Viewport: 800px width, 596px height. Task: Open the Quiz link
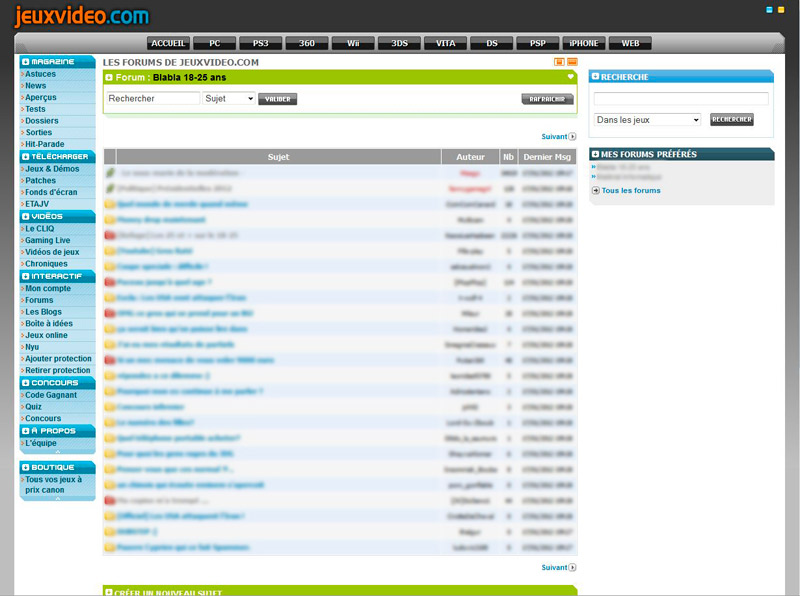(34, 407)
